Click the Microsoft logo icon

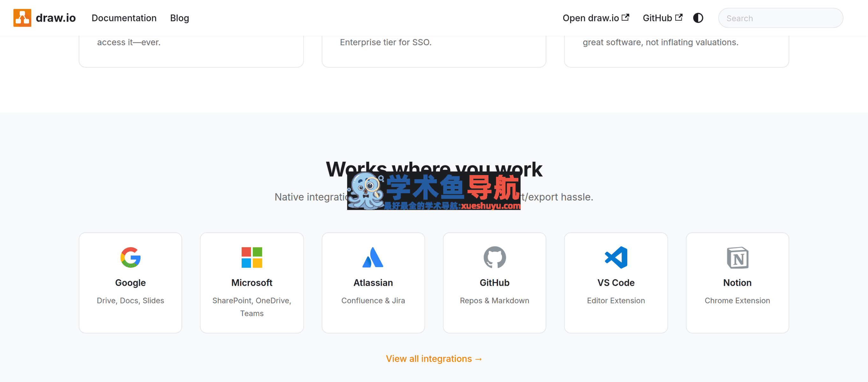[x=252, y=257]
